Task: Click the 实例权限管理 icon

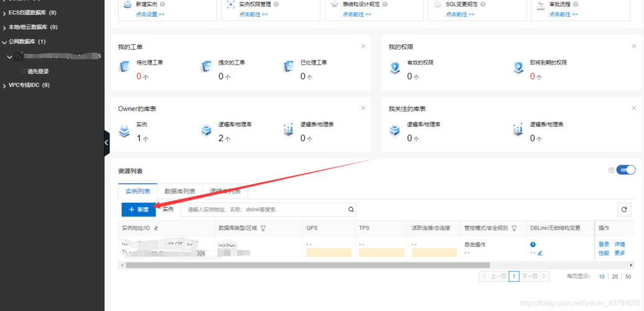Action: [x=231, y=4]
